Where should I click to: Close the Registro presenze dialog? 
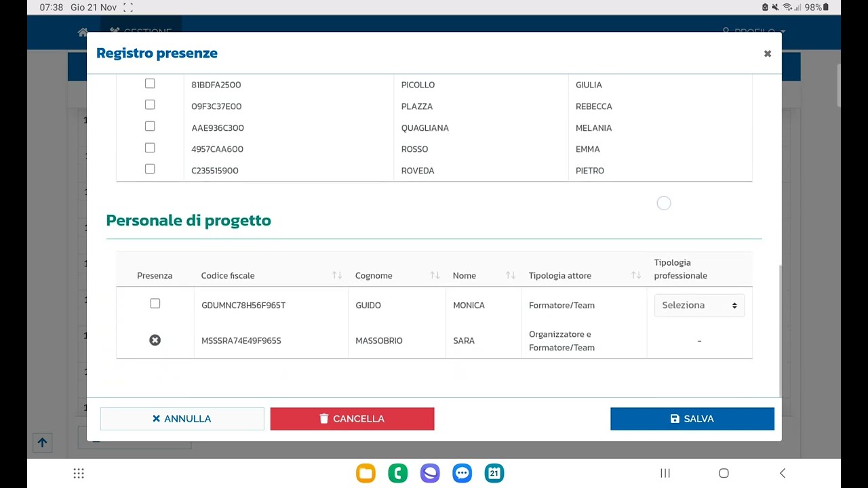[767, 54]
